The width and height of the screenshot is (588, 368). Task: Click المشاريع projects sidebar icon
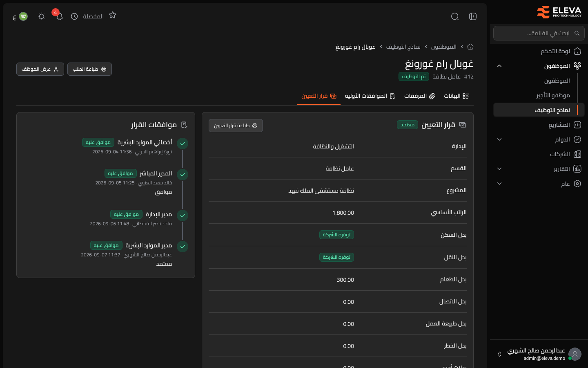(x=577, y=125)
